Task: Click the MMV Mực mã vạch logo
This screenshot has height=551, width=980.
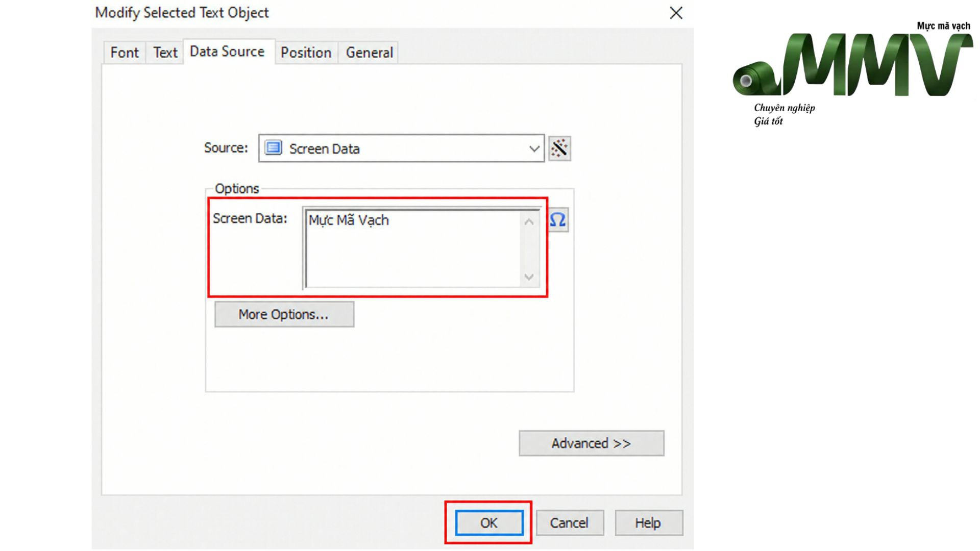Action: pyautogui.click(x=853, y=73)
